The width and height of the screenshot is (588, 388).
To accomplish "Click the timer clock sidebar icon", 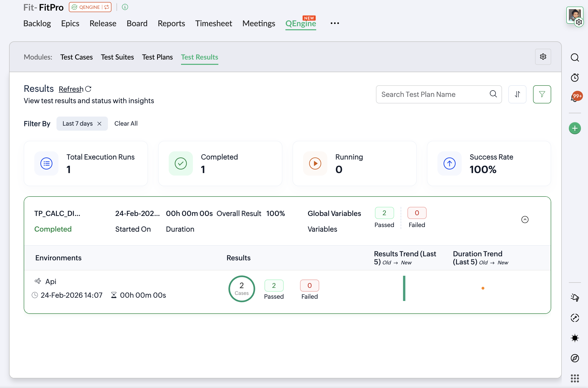I will (x=575, y=77).
